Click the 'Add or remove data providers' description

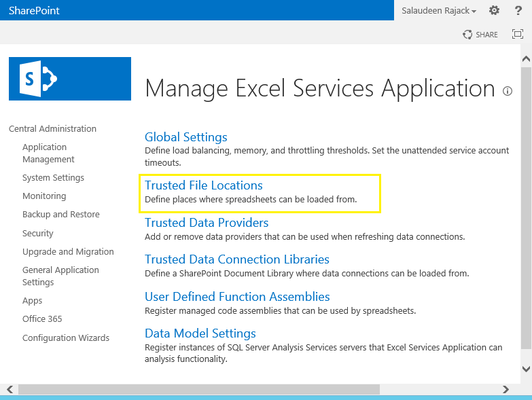click(304, 236)
